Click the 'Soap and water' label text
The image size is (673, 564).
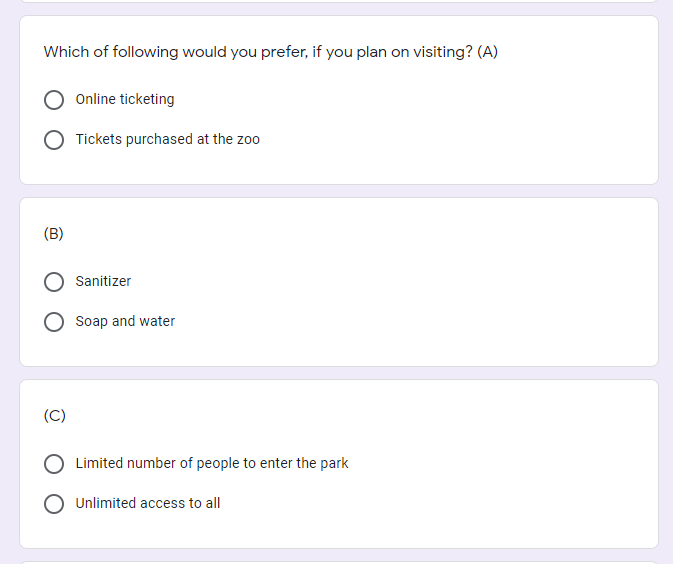click(125, 322)
